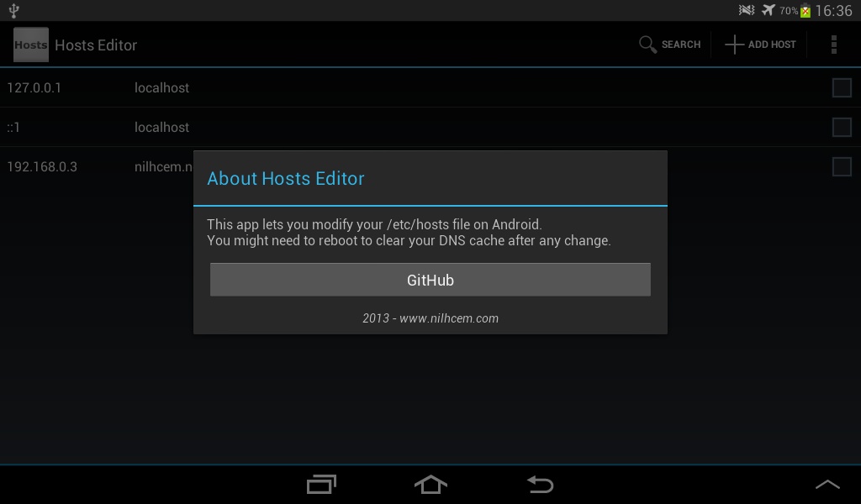Tap the 16:36 clock
861x504 pixels.
pyautogui.click(x=833, y=10)
